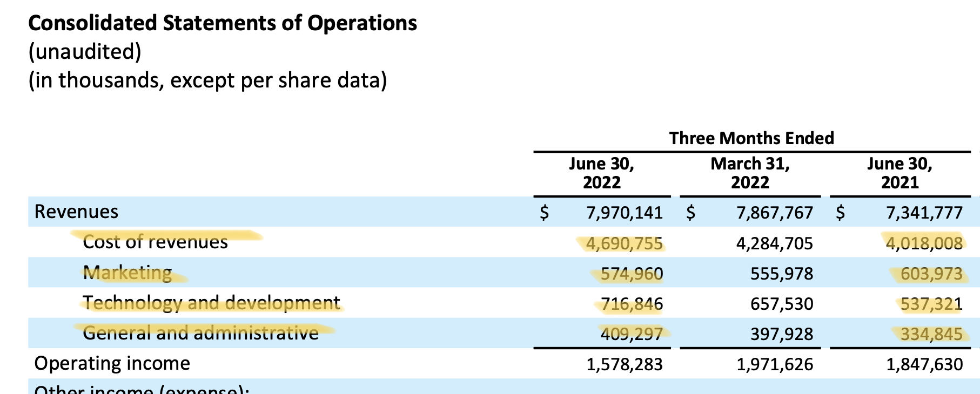Screen dimensions: 980x394
Task: Select the value 334,845
Action: 931,334
